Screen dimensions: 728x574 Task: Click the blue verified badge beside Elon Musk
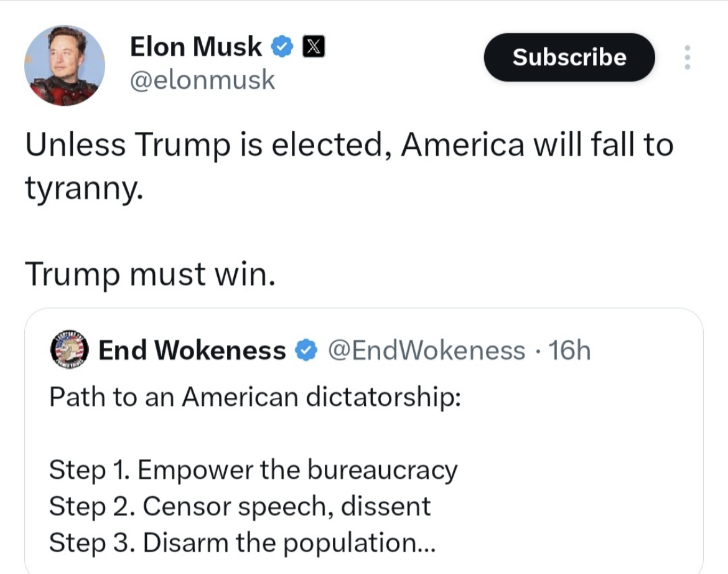[282, 47]
